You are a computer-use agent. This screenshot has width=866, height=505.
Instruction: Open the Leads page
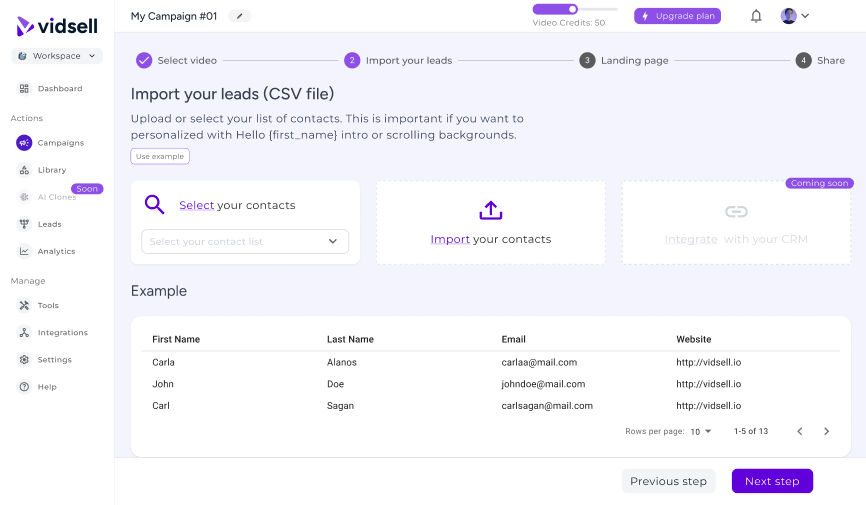click(50, 224)
